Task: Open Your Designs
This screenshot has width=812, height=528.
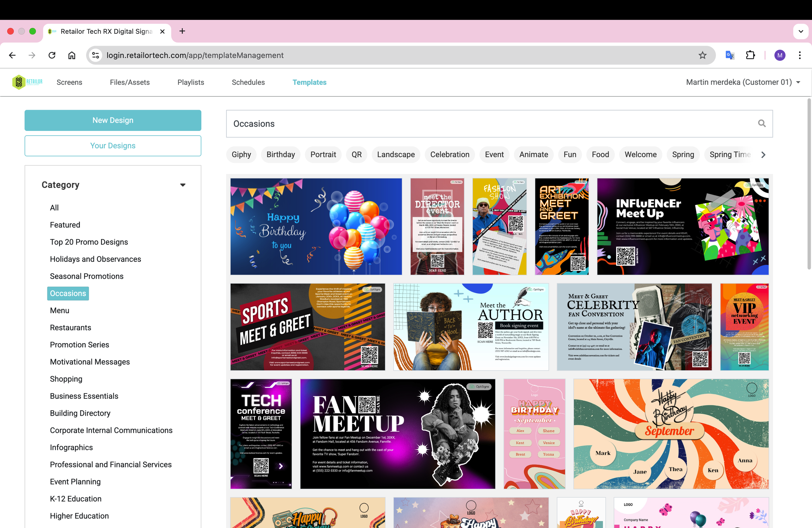Action: tap(113, 146)
